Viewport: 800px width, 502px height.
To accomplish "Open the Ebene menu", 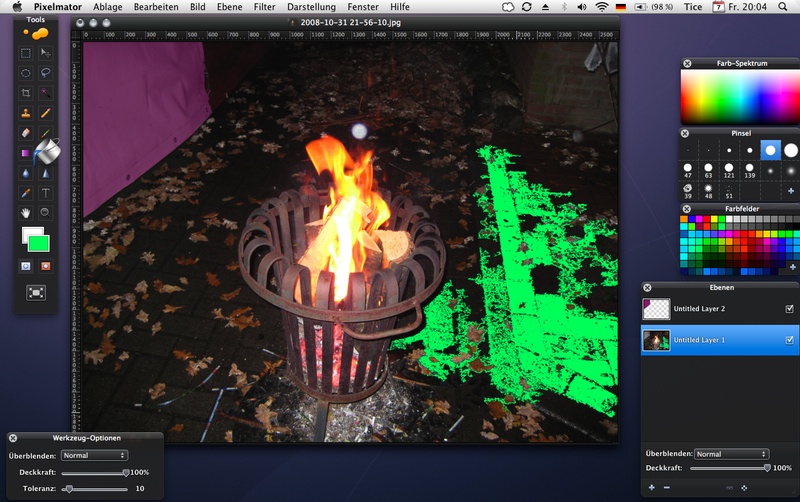I will coord(229,7).
